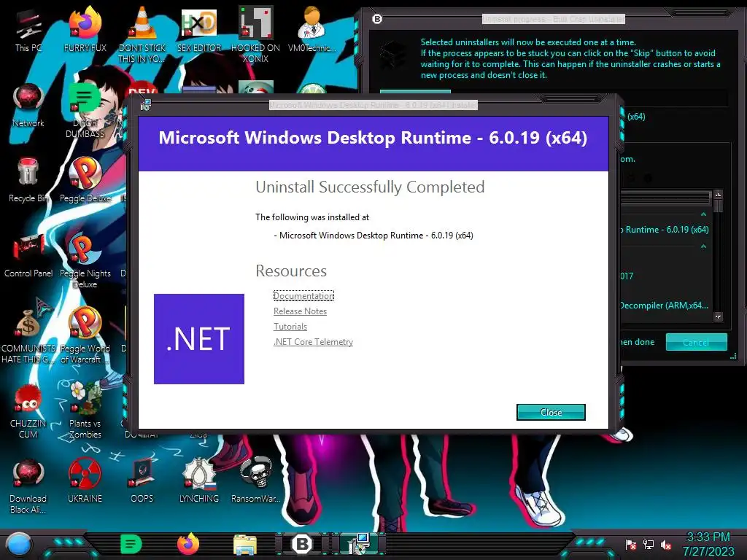The image size is (747, 560).
Task: Open the FURRY FUX Firefox shortcut
Action: tap(85, 30)
